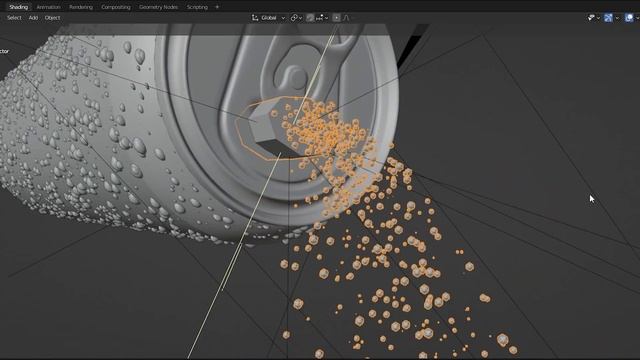Switch to the Animation workspace tab

(49, 7)
